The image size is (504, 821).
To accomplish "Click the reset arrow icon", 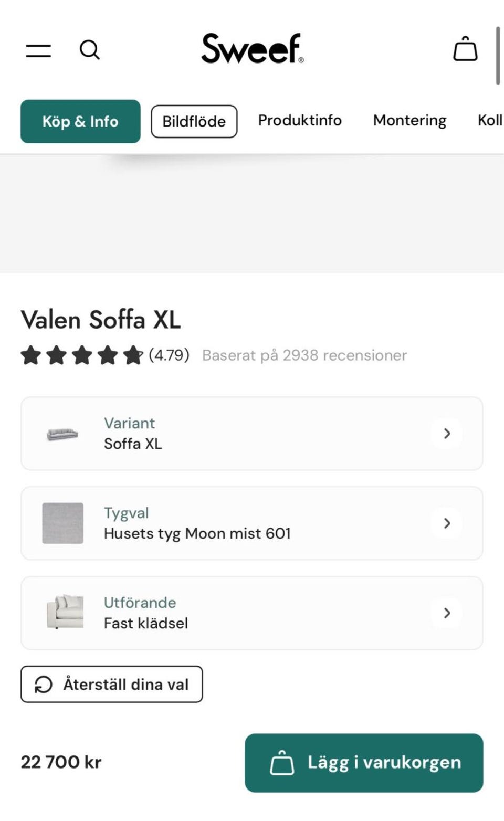I will [x=44, y=685].
